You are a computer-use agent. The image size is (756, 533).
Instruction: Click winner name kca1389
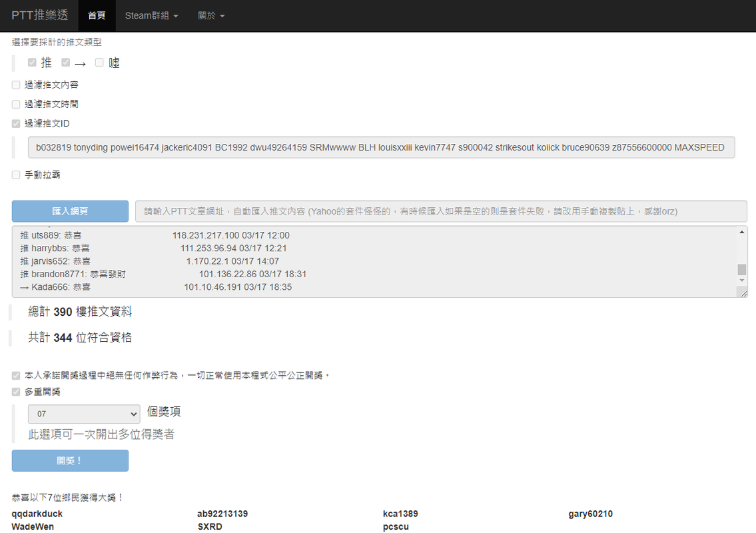pos(400,514)
